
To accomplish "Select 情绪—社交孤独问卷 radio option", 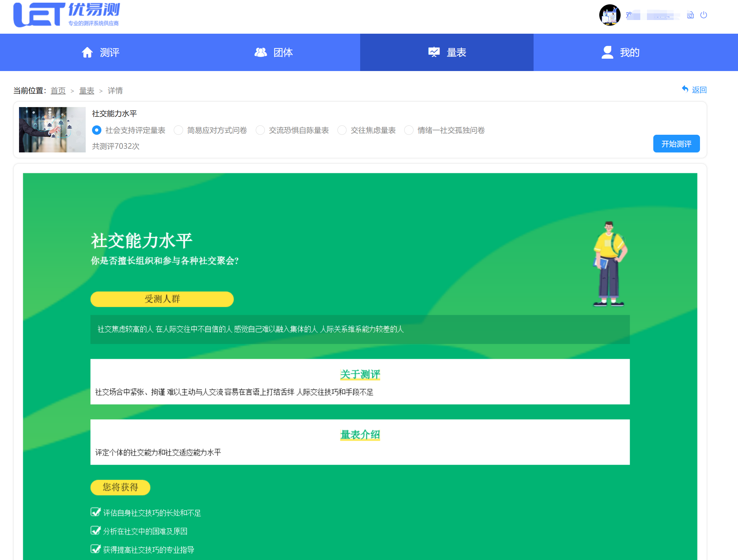I will (x=409, y=130).
